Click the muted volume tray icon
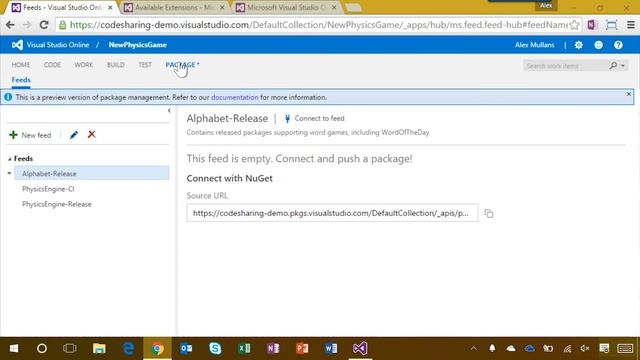 click(x=584, y=349)
